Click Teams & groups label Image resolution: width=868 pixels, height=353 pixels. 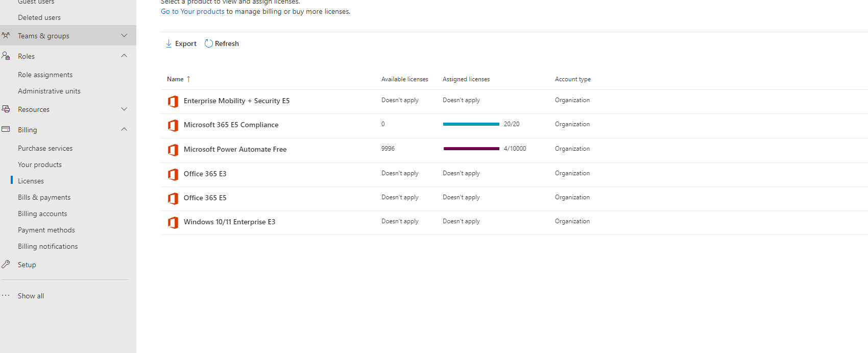[43, 36]
